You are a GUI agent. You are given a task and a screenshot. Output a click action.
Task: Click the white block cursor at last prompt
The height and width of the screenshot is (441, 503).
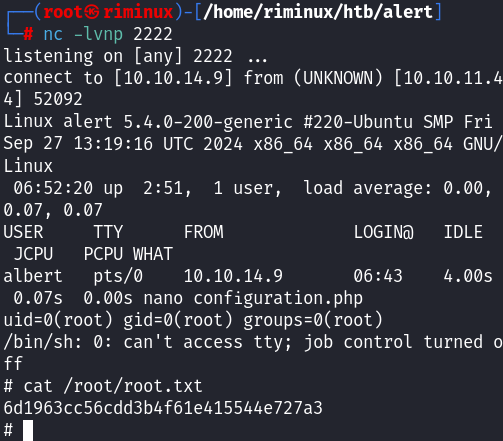click(x=28, y=430)
